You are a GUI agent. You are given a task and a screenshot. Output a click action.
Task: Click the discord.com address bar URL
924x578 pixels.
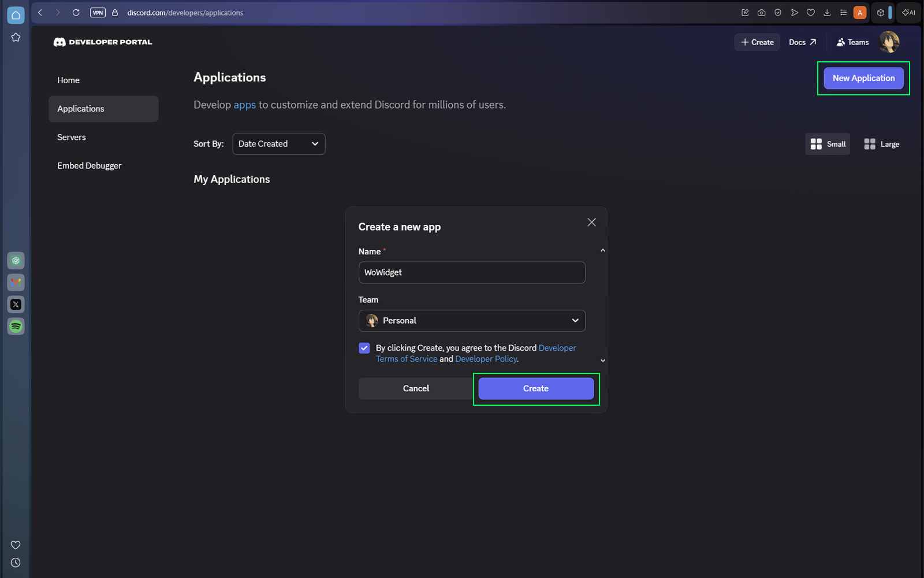(185, 13)
